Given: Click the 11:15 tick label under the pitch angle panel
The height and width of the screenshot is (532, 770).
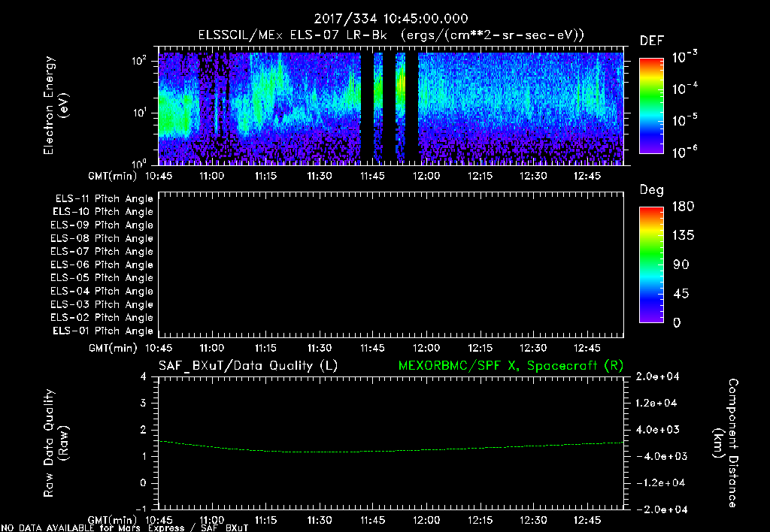Looking at the screenshot, I should (265, 348).
